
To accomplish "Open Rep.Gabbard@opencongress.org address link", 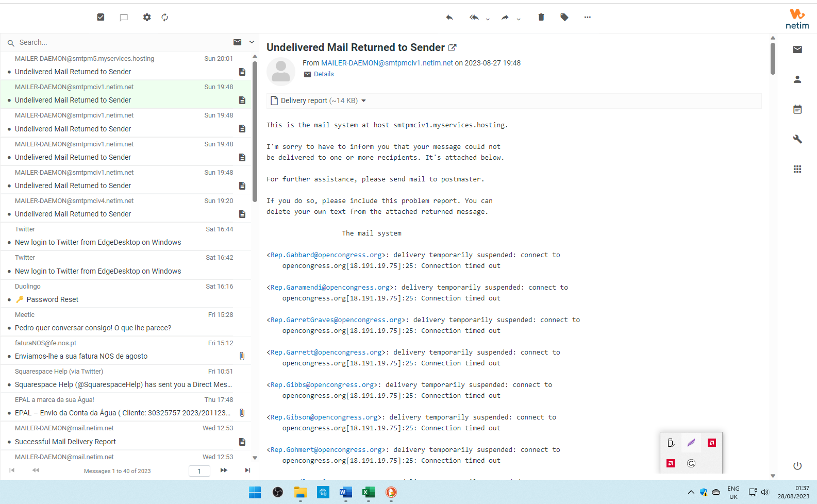I will [x=326, y=255].
